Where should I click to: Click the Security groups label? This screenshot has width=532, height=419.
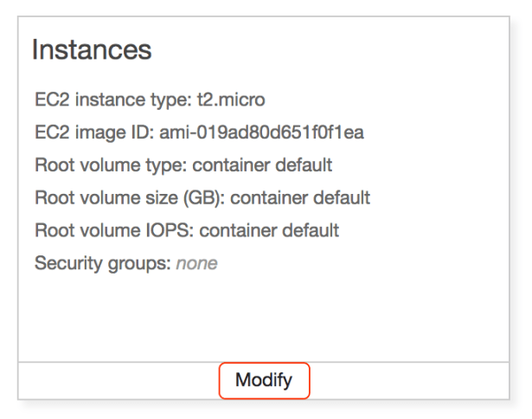click(102, 263)
